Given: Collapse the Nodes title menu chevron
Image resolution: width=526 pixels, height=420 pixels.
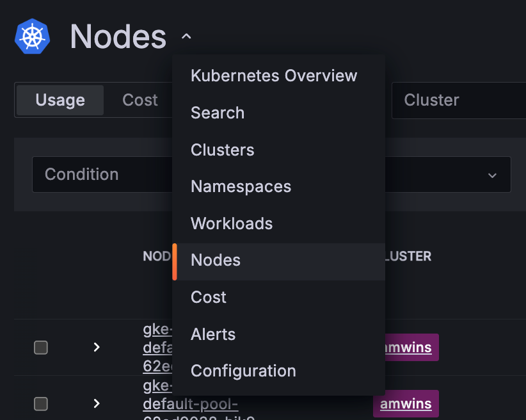Looking at the screenshot, I should 186,37.
